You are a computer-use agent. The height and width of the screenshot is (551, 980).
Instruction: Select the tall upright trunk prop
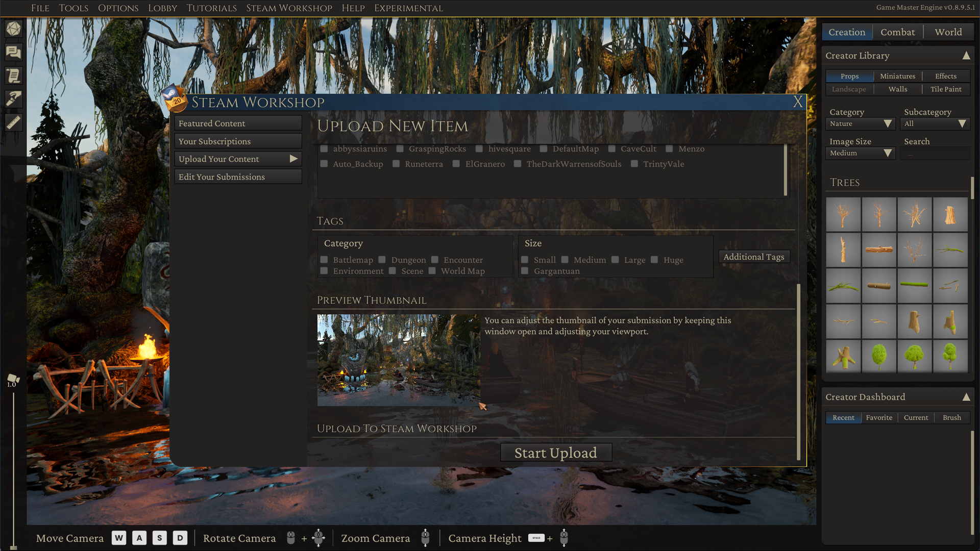pos(843,250)
